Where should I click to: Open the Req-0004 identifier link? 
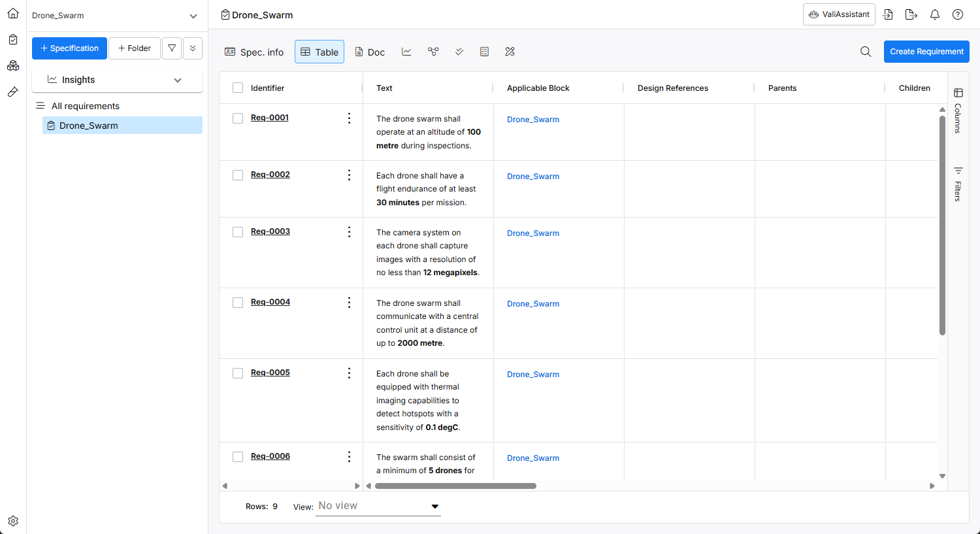270,302
